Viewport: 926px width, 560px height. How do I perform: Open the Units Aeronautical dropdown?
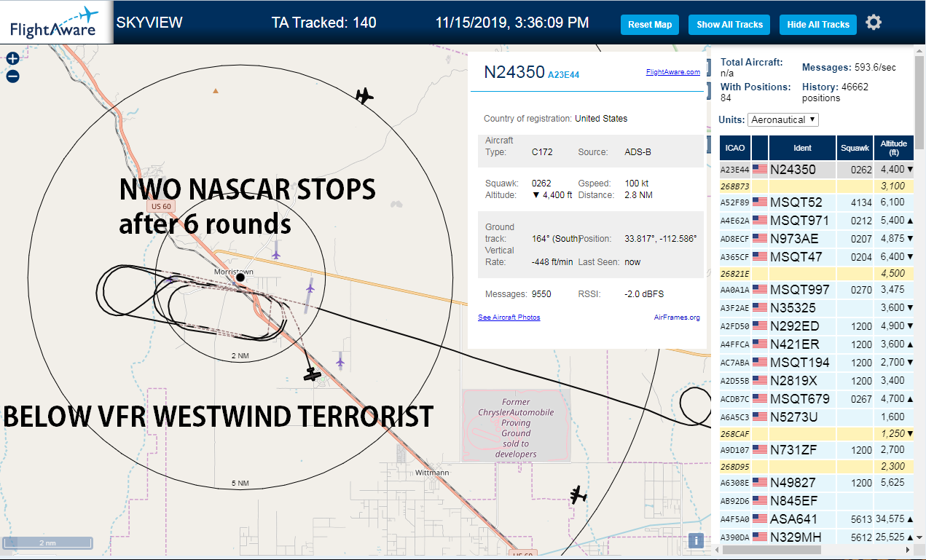click(x=783, y=119)
